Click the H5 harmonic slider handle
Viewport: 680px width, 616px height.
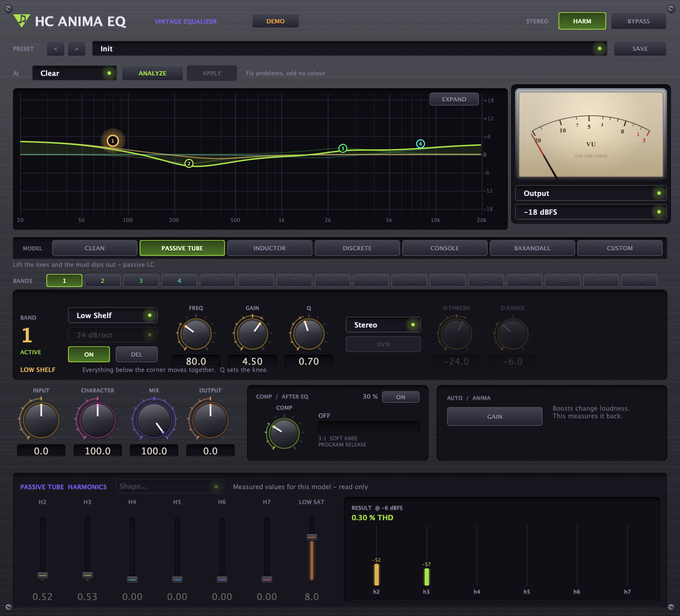coord(177,579)
